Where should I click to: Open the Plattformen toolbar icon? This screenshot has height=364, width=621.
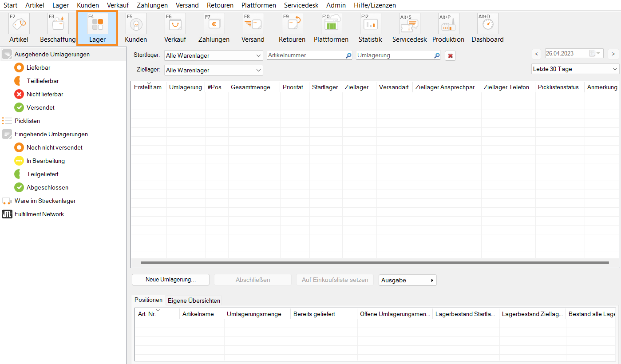(331, 24)
